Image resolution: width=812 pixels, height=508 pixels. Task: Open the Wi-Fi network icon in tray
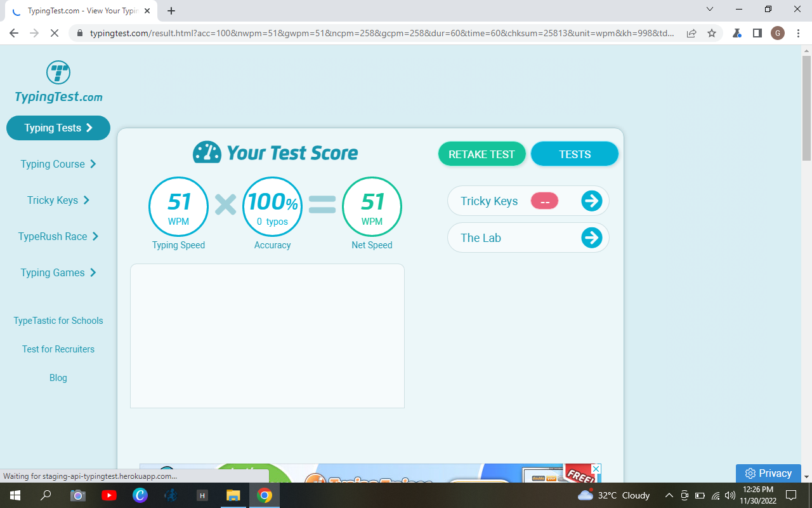coord(716,495)
